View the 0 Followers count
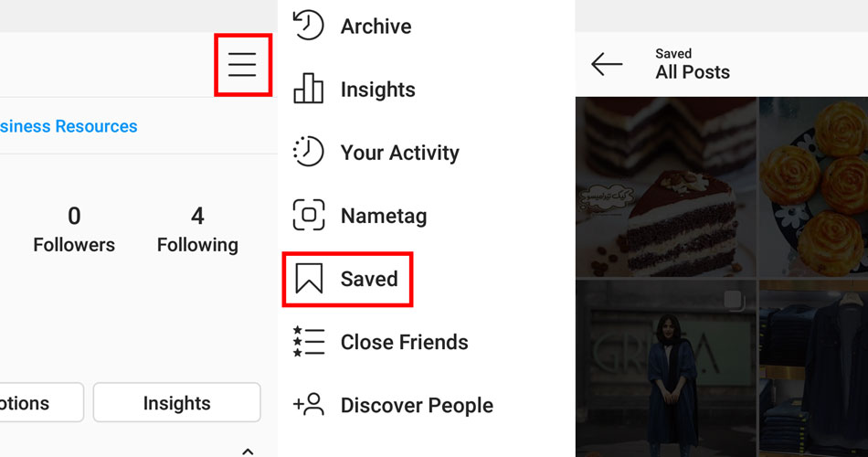868x457 pixels. tap(74, 229)
